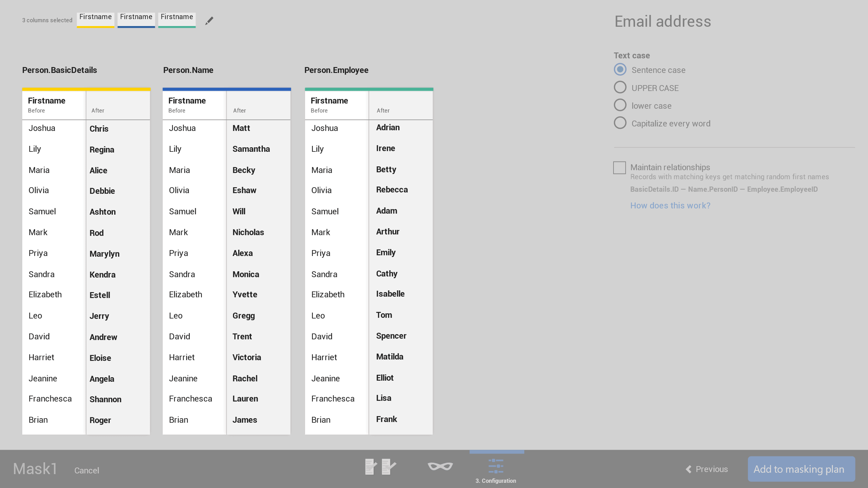Click the pencil edit icon next to selected columns
868x488 pixels.
click(x=209, y=21)
